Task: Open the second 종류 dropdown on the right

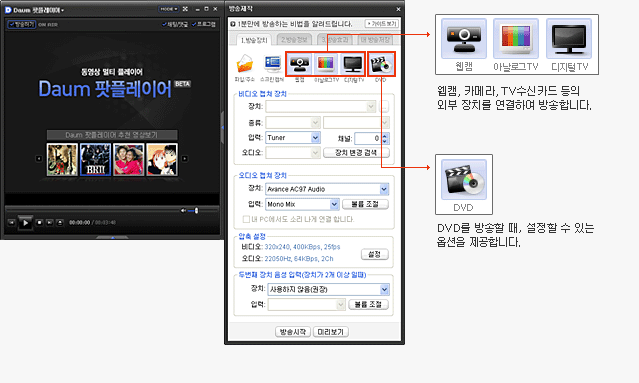Action: coord(356,122)
